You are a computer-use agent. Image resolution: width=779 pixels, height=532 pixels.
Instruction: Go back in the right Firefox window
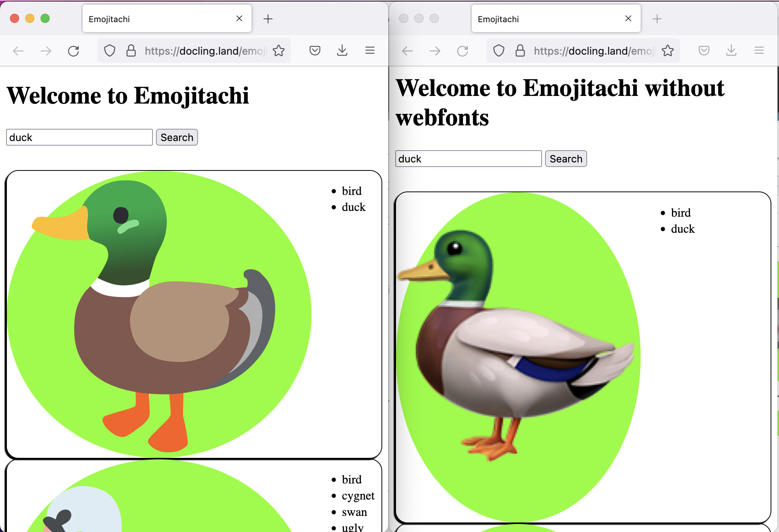pyautogui.click(x=407, y=51)
